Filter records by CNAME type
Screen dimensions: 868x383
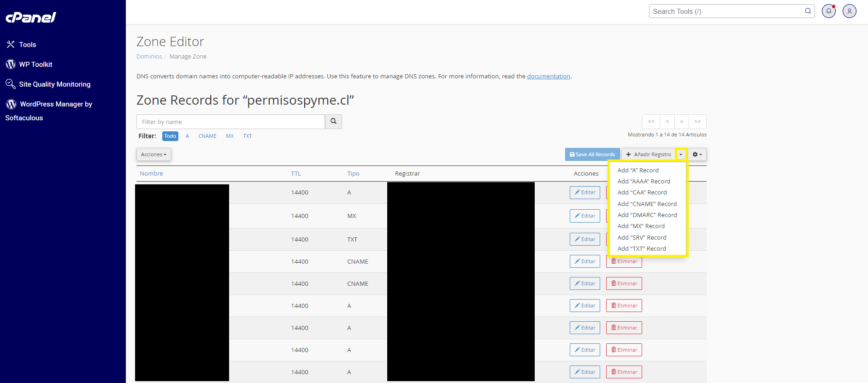click(207, 136)
